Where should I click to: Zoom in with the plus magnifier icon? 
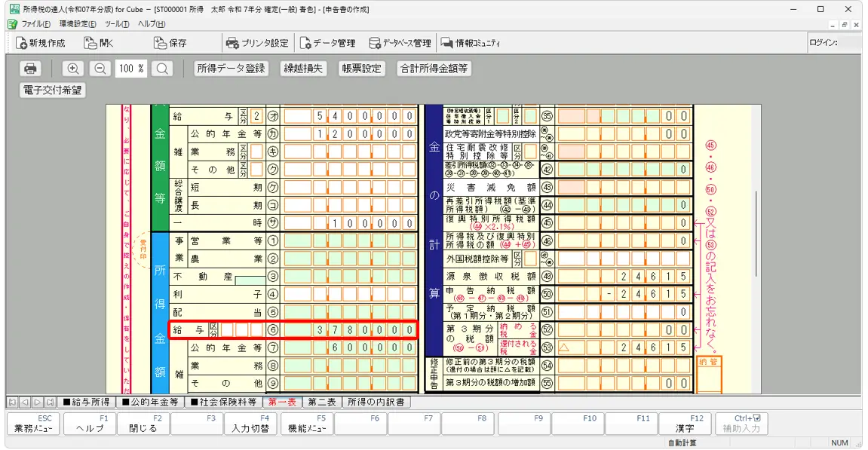tap(73, 69)
